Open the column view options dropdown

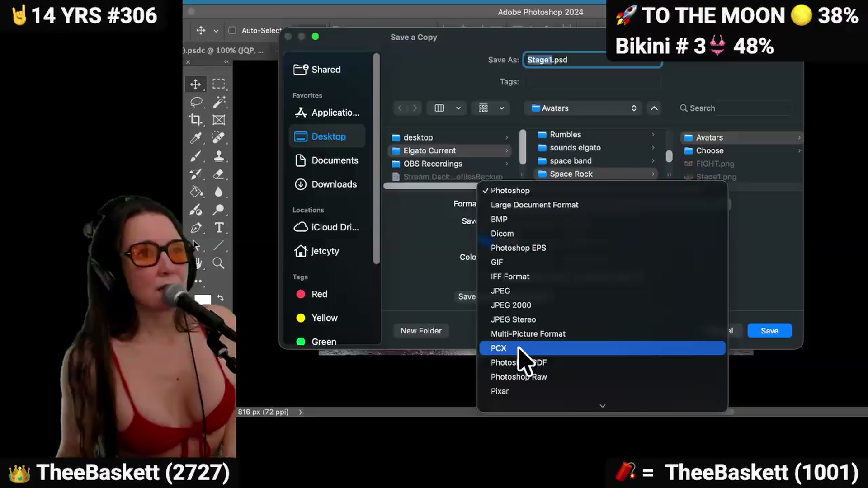tap(447, 108)
